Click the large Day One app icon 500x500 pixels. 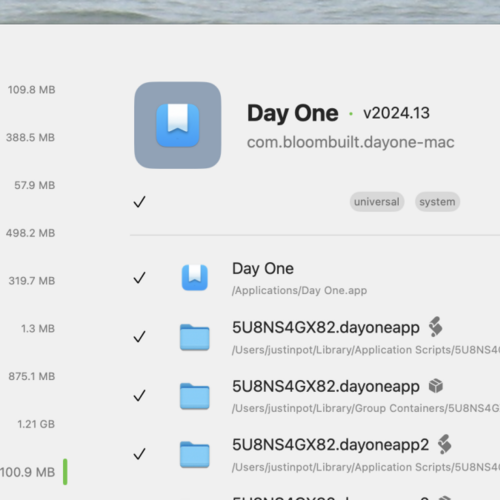tap(178, 125)
